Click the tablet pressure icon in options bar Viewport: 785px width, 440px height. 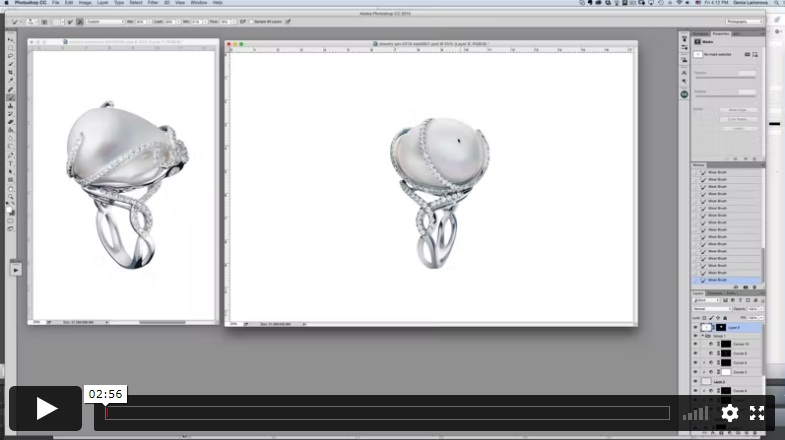coord(287,22)
